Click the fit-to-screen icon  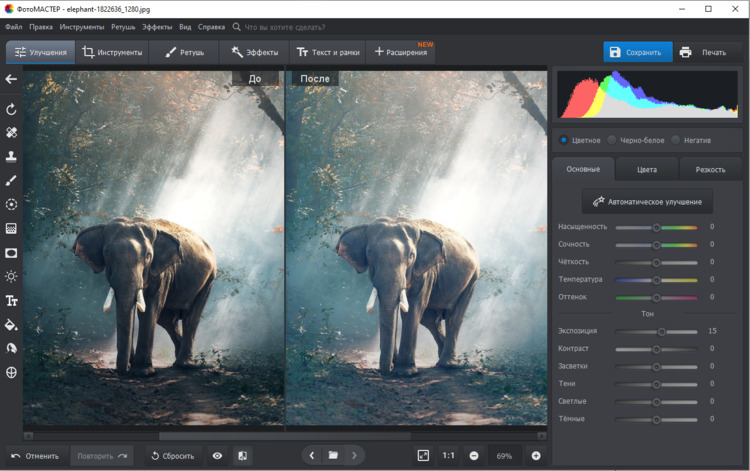coord(423,456)
